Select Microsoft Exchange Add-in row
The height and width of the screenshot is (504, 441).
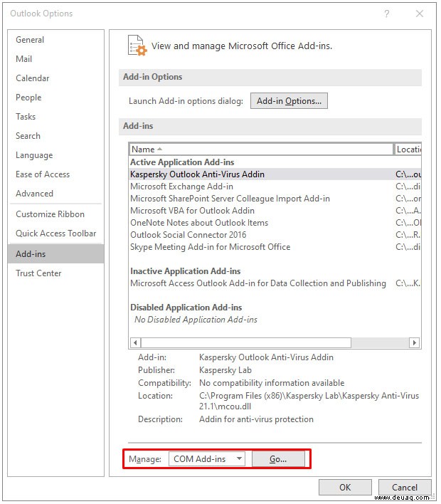(275, 187)
